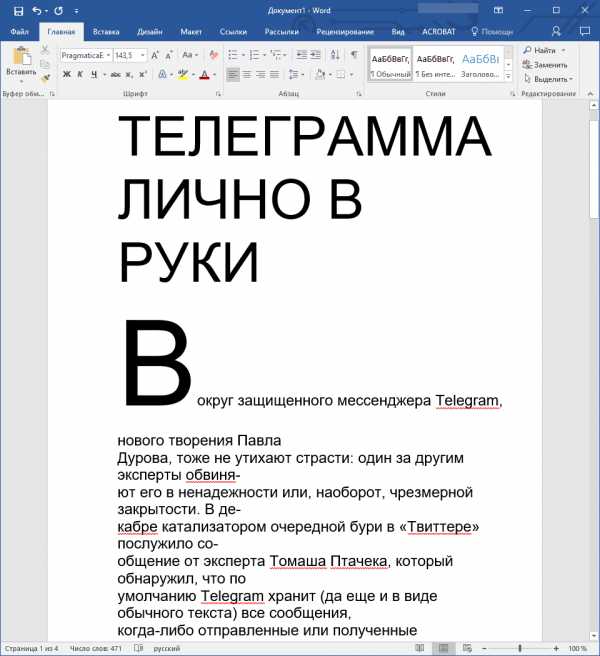600x656 pixels.
Task: Click the Strikethrough text icon
Action: point(116,75)
